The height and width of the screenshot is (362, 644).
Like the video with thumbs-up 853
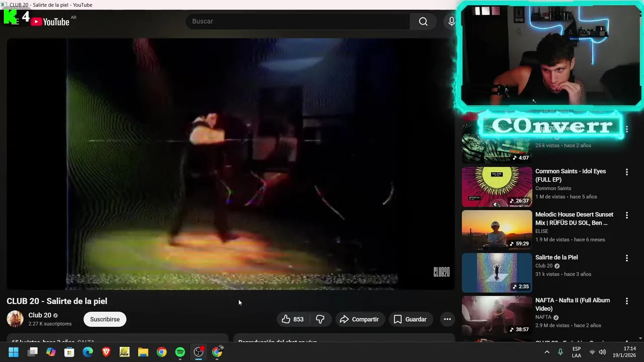click(x=292, y=319)
